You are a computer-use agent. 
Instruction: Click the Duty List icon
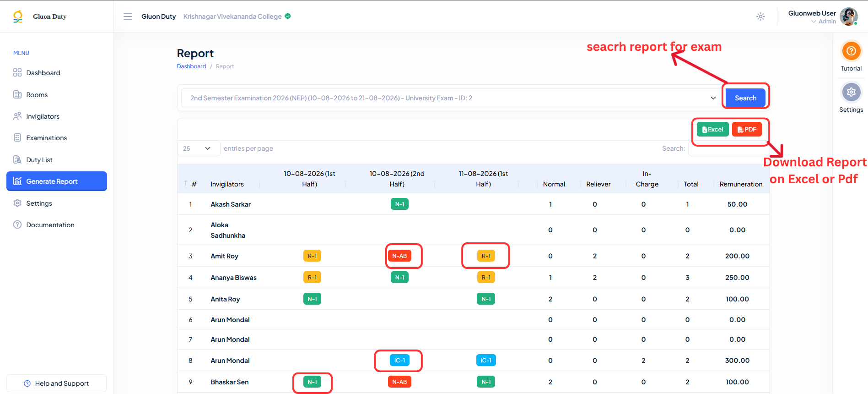pos(17,159)
